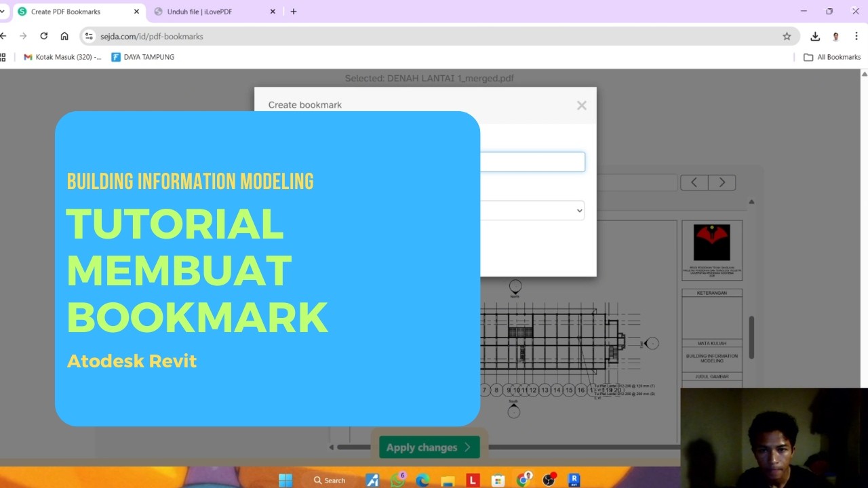Open Microsoft Store from the taskbar

point(498,480)
